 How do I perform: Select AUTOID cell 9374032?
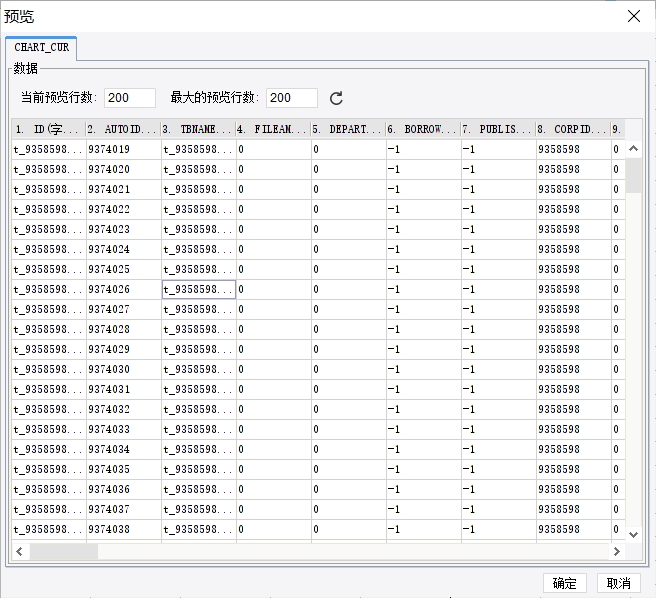click(x=124, y=409)
